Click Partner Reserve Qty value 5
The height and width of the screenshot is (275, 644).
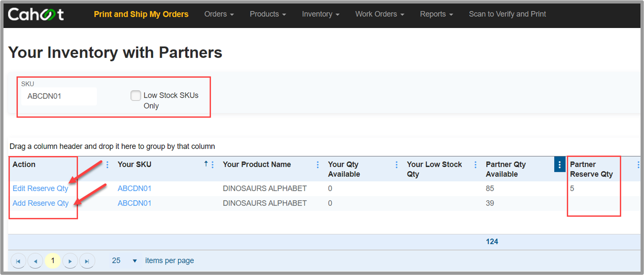pos(572,189)
